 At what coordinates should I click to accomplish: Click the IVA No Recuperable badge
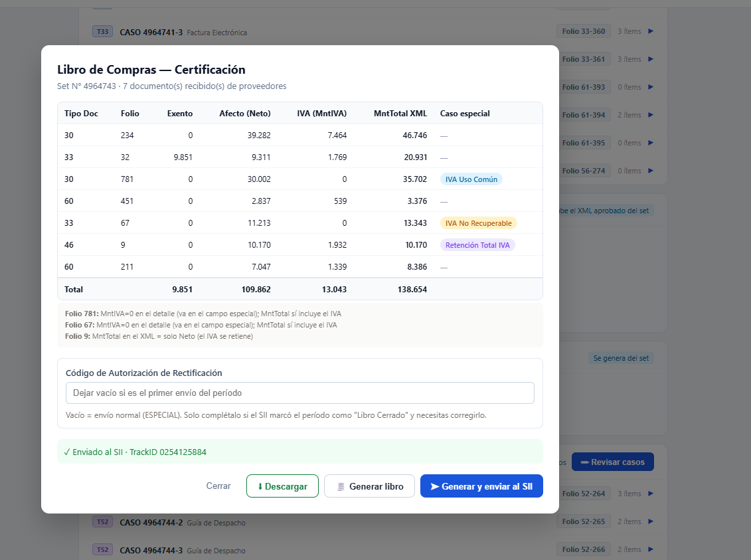pyautogui.click(x=479, y=223)
